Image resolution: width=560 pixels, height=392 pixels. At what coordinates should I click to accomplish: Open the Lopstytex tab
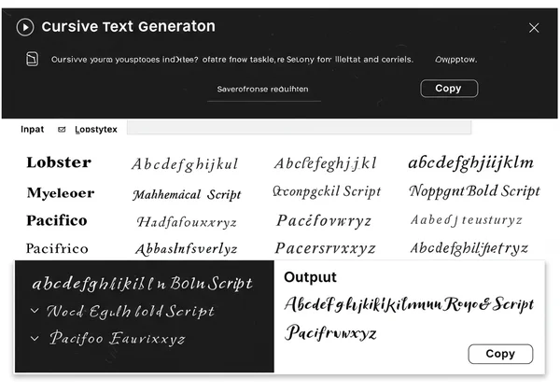tap(96, 130)
